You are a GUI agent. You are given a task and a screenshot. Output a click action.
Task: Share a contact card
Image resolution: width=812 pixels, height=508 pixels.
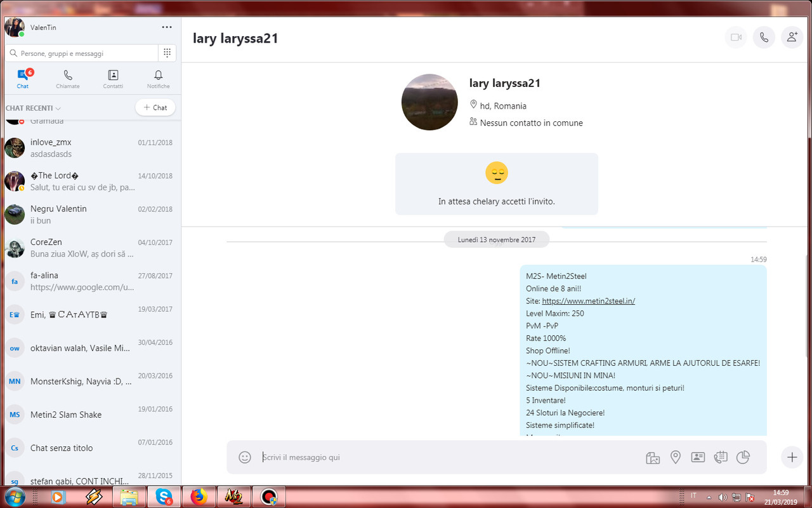pos(698,457)
